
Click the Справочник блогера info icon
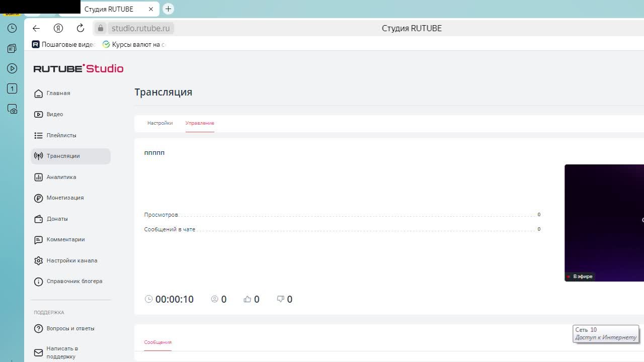click(38, 282)
